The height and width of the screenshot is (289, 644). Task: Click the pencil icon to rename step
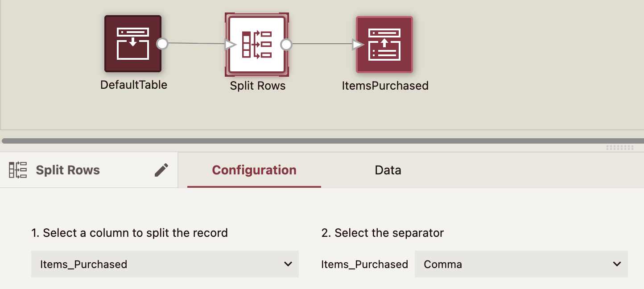(x=161, y=170)
